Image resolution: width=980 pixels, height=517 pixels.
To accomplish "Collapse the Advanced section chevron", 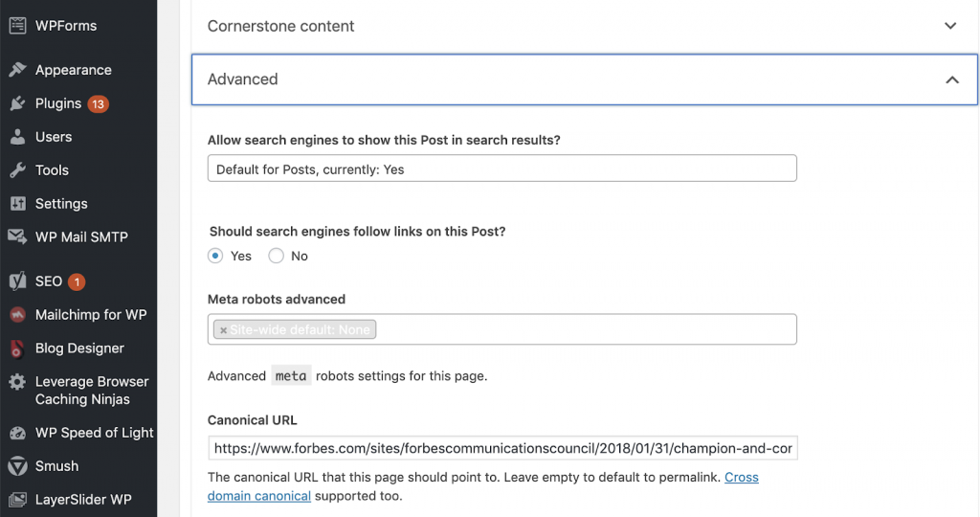I will (x=952, y=79).
